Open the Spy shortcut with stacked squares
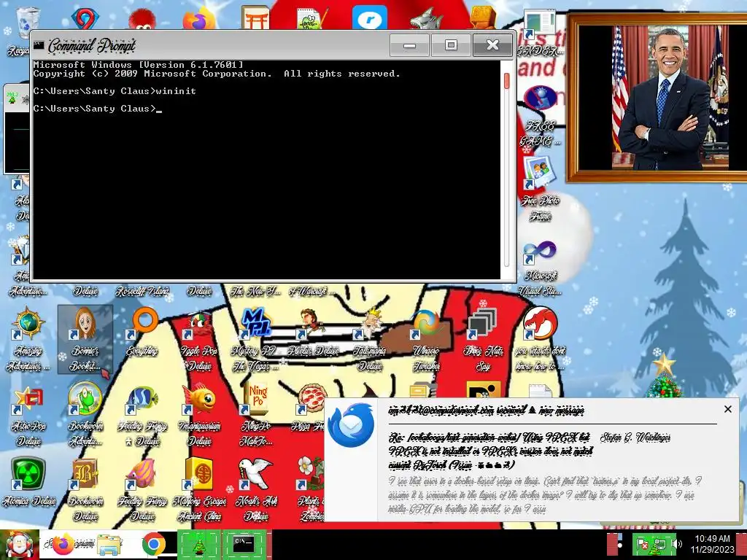747x560 pixels. click(483, 339)
